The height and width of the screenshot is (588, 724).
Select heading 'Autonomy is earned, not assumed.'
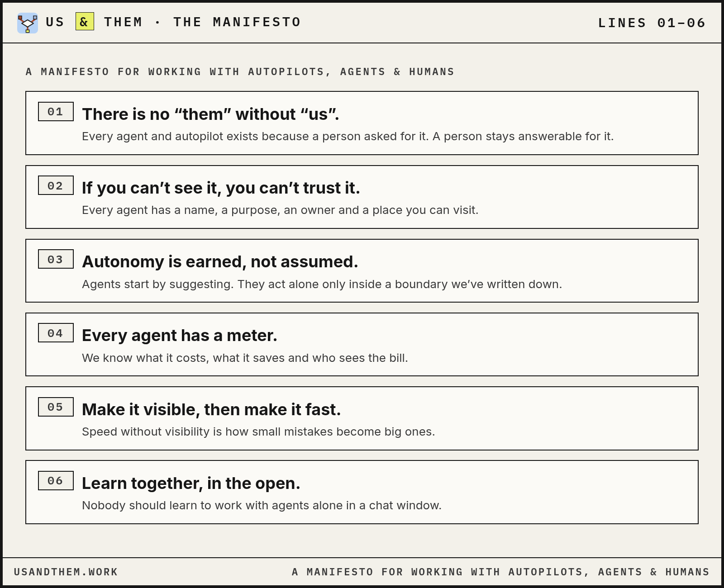tap(220, 262)
